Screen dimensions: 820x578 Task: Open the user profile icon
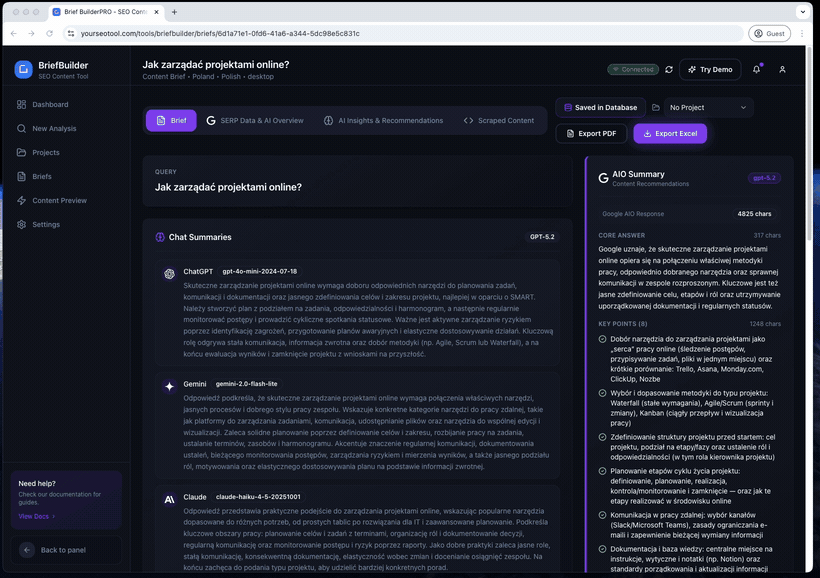pos(782,69)
